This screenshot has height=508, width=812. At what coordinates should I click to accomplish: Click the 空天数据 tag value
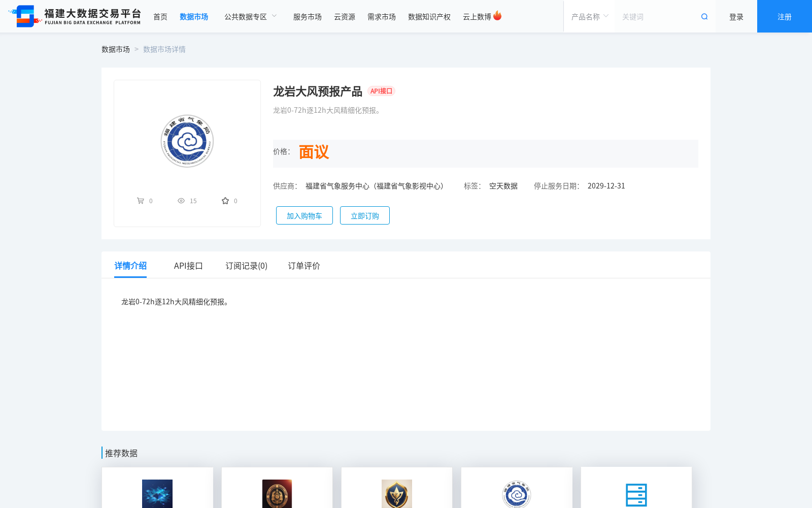coord(503,186)
